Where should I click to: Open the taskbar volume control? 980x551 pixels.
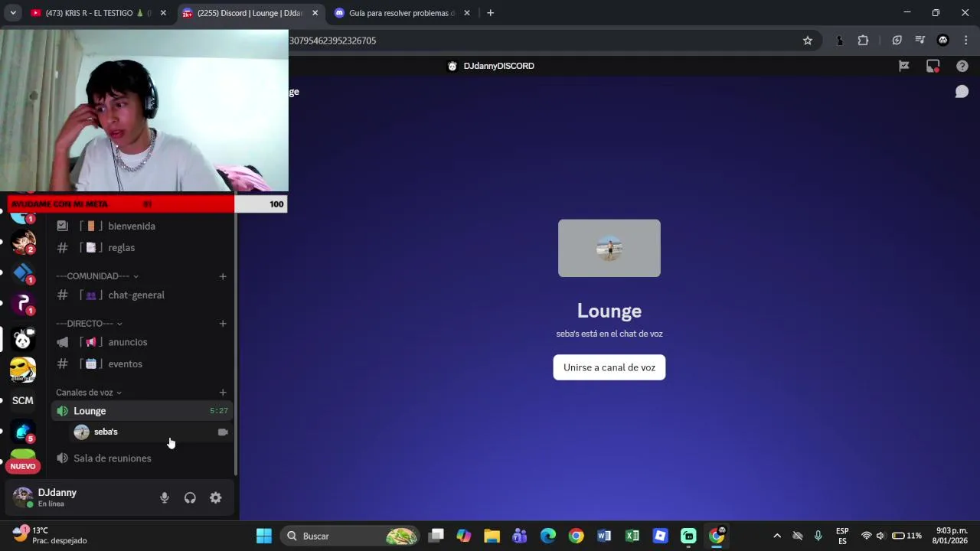coord(880,536)
